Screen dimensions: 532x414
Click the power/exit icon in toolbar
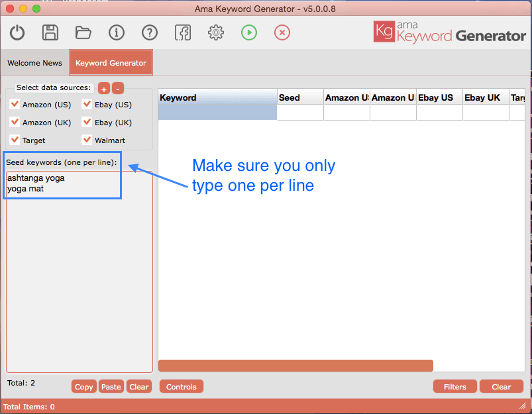tap(17, 33)
